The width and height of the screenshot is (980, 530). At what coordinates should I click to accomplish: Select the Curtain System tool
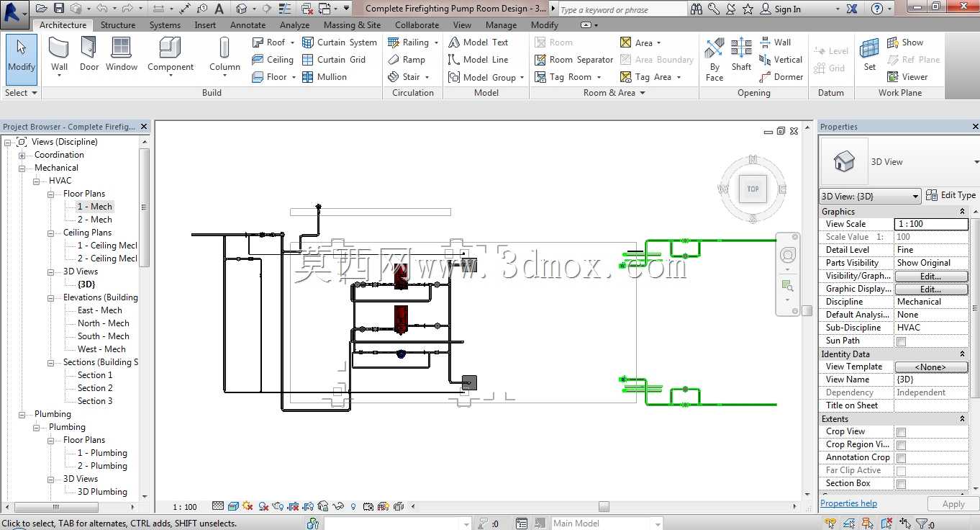coord(340,42)
